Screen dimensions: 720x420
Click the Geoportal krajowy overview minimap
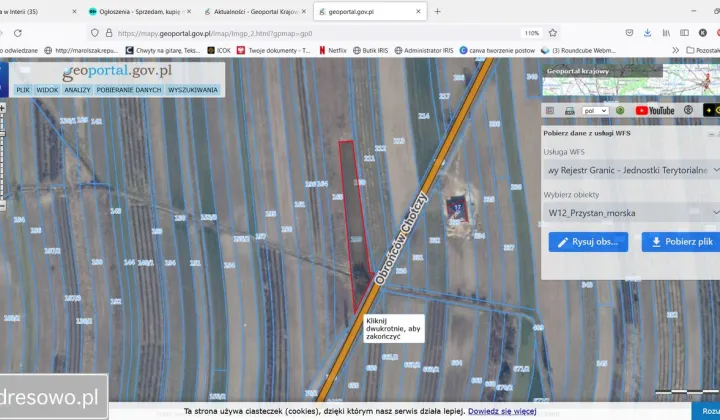pyautogui.click(x=631, y=80)
